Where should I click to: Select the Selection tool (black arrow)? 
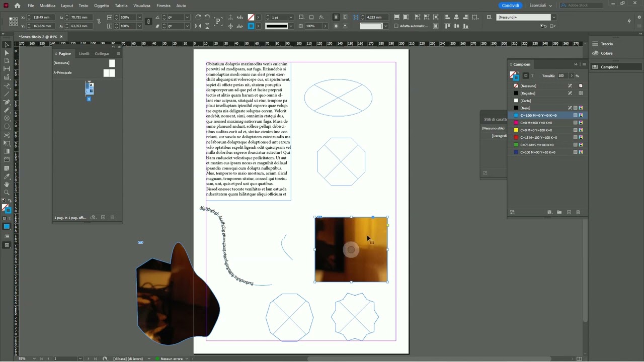(7, 45)
